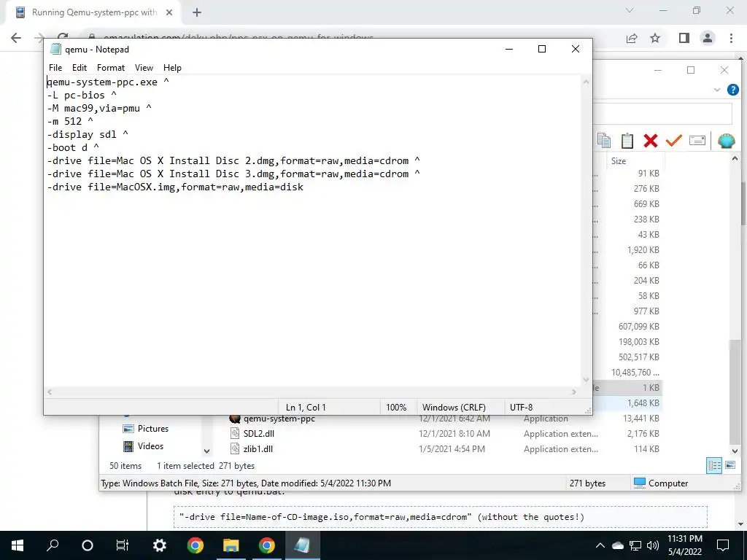Screen dimensions: 747x560
Task: Open a new Chrome tab
Action: point(197,13)
